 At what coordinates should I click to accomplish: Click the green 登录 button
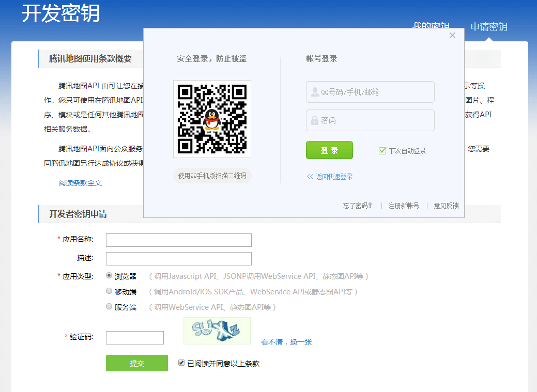[329, 150]
